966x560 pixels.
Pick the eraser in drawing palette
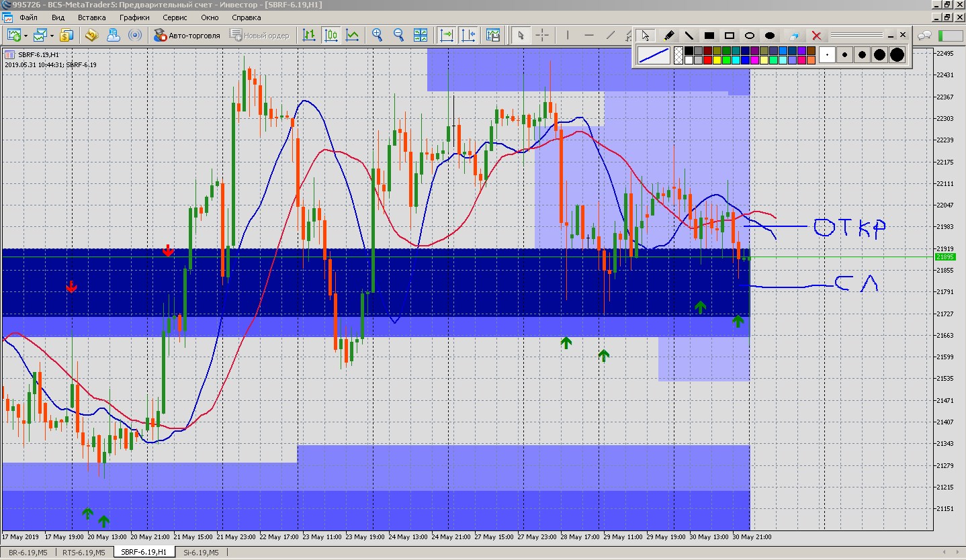point(795,36)
